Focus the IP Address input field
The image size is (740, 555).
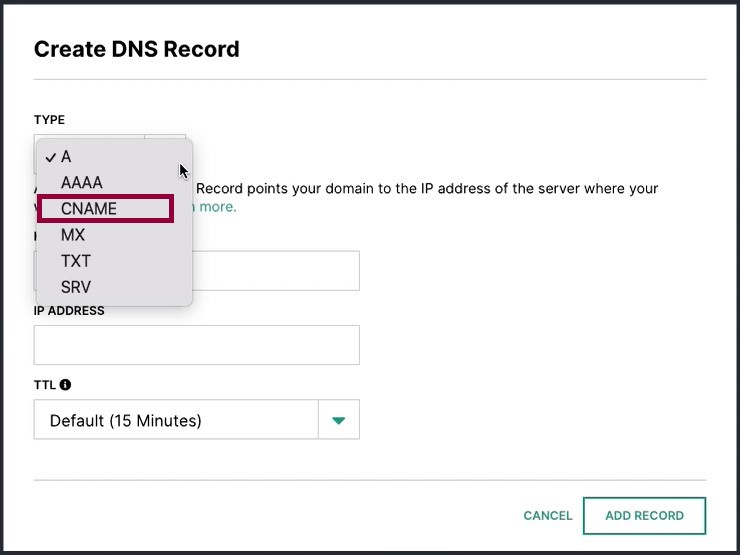click(x=196, y=345)
